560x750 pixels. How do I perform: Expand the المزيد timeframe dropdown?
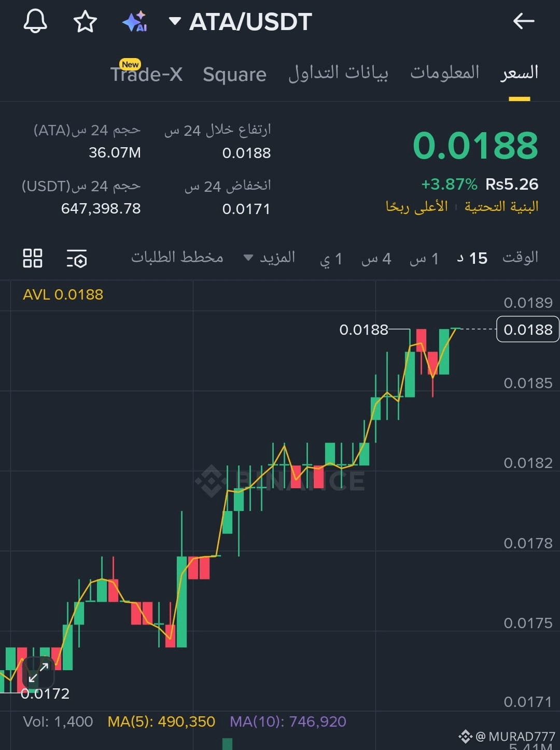pyautogui.click(x=270, y=258)
